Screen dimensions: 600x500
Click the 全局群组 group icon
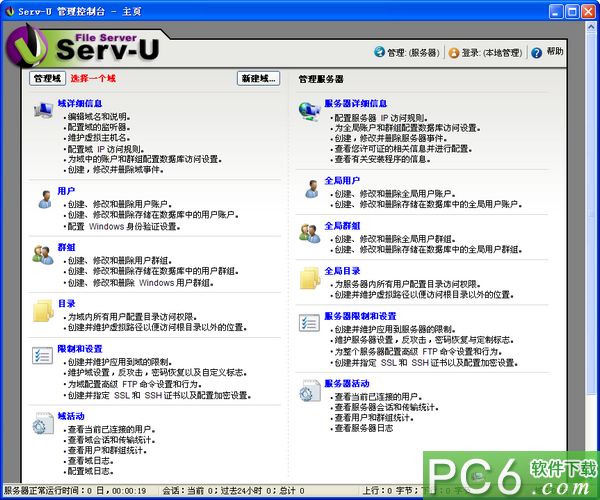[x=310, y=232]
